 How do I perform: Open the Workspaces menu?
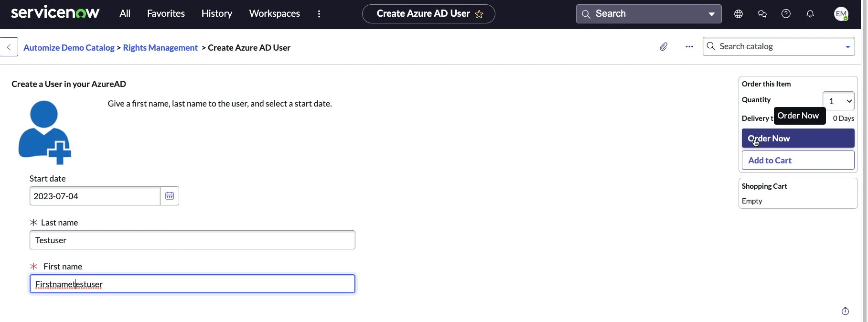tap(275, 13)
